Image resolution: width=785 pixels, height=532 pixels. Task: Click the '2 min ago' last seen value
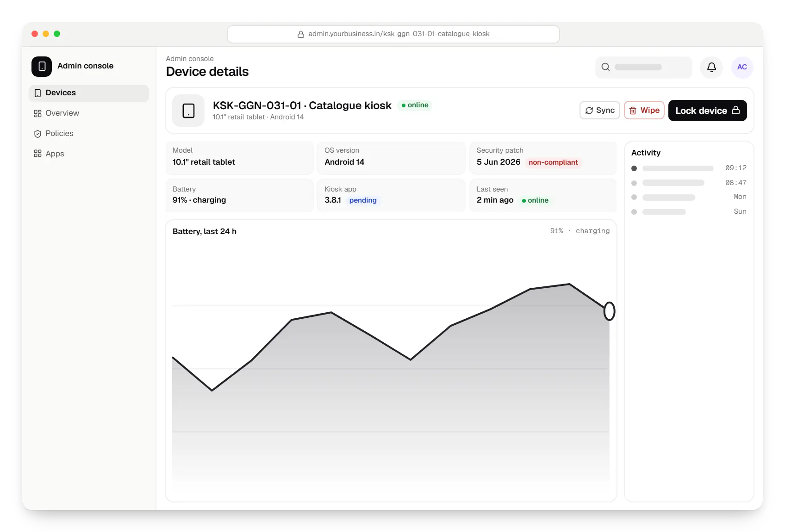[x=495, y=200]
